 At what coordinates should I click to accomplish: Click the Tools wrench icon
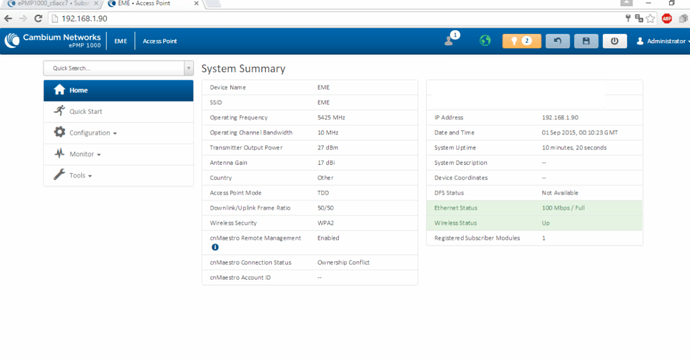coord(59,174)
